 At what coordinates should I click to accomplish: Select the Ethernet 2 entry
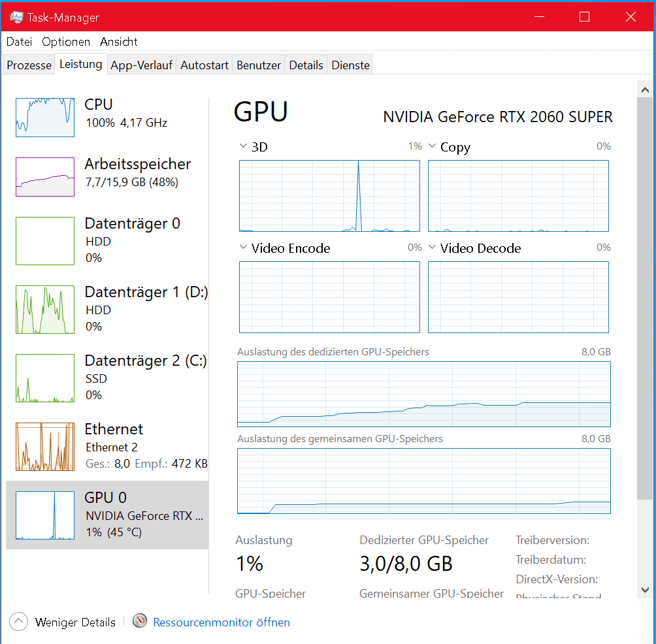(107, 446)
